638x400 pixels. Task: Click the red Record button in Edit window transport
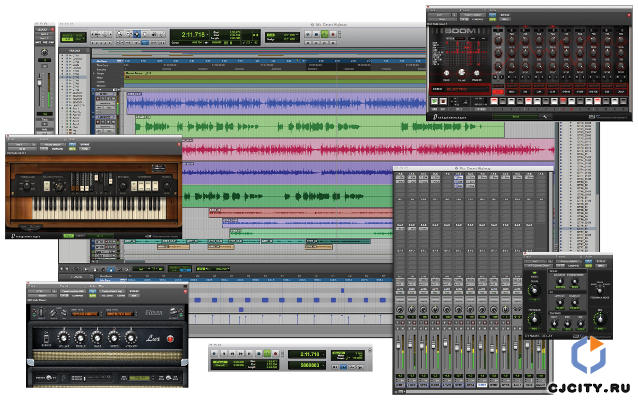(x=333, y=35)
